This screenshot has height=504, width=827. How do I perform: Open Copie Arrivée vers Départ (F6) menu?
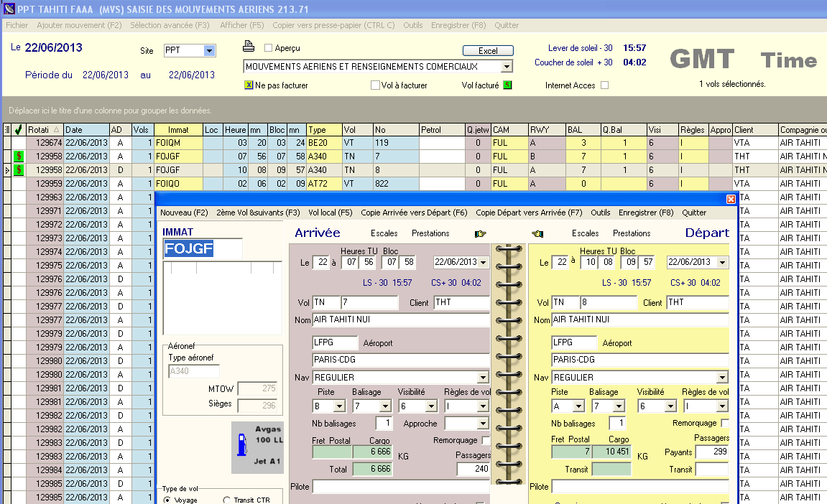pyautogui.click(x=414, y=213)
